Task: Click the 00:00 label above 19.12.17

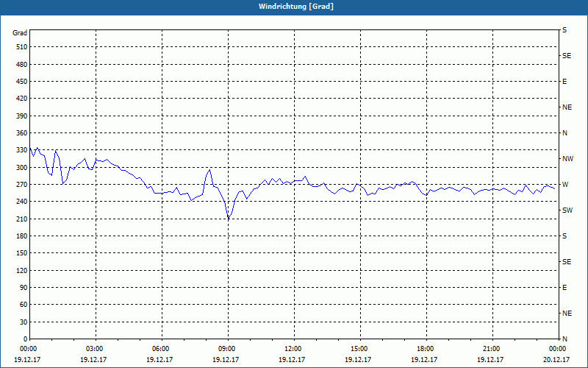Action: pyautogui.click(x=28, y=349)
